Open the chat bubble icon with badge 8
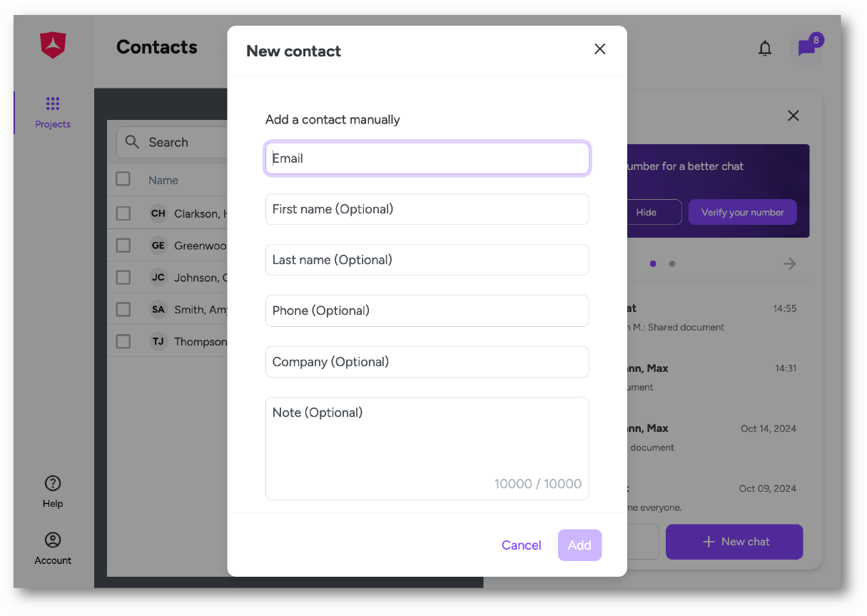This screenshot has height=616, width=867. coord(806,49)
